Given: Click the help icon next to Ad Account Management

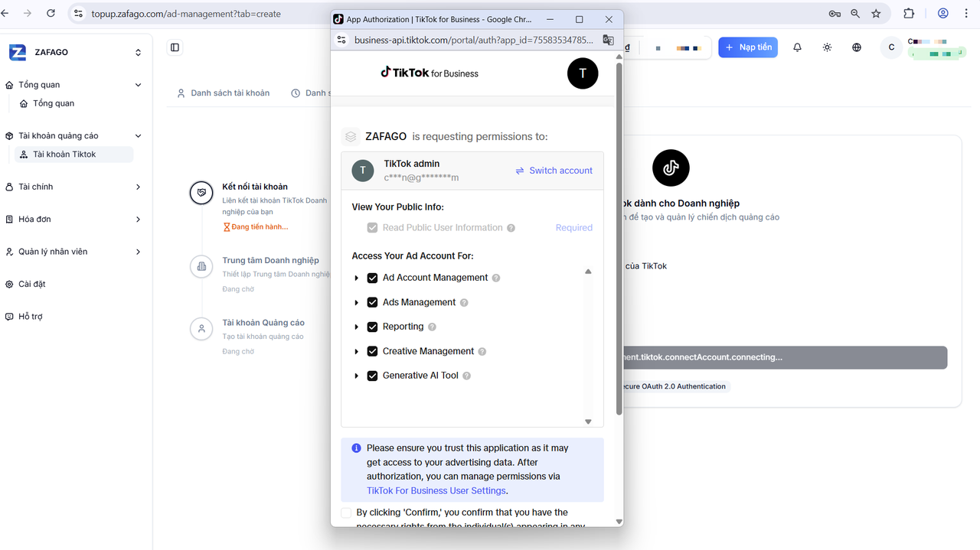Looking at the screenshot, I should (x=496, y=278).
